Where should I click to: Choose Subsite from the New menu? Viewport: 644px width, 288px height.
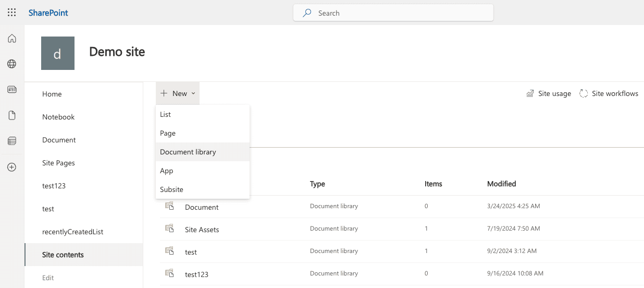[203, 189]
